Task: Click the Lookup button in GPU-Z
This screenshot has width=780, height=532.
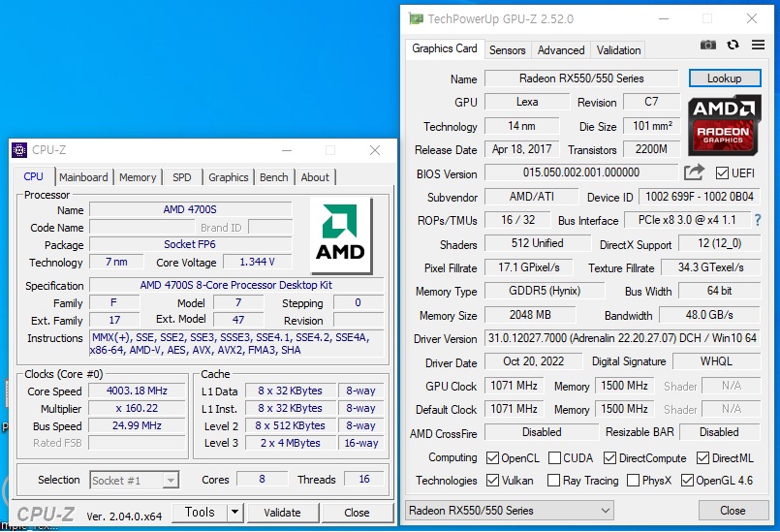Action: pos(725,78)
